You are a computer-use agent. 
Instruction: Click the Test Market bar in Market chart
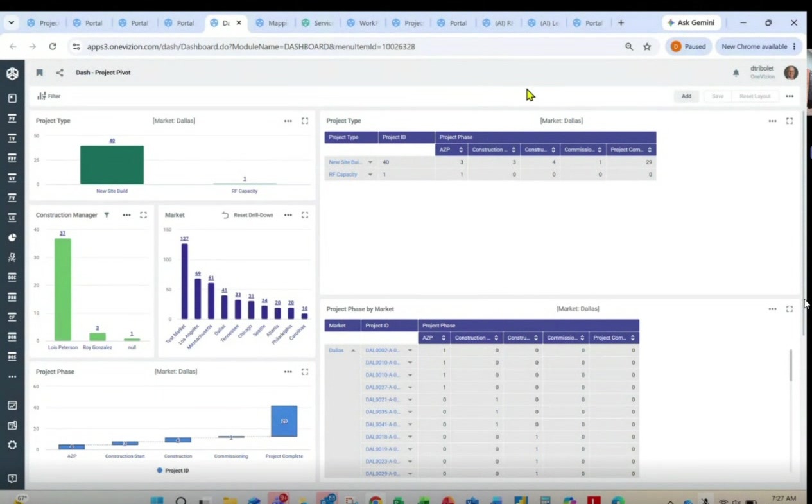tap(184, 281)
